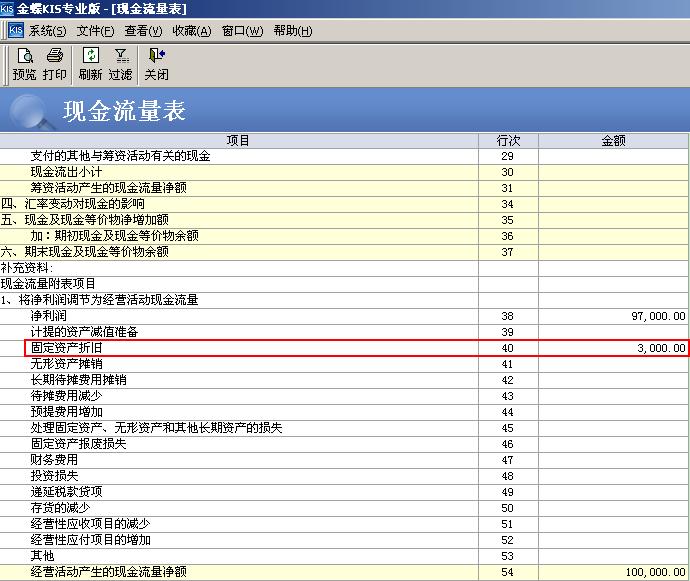The width and height of the screenshot is (690, 581).
Task: Click the 3,000.00 amount cell
Action: tap(613, 348)
